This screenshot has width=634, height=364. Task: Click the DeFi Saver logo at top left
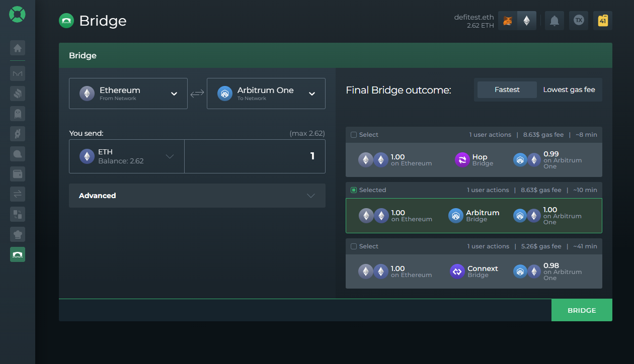[18, 15]
